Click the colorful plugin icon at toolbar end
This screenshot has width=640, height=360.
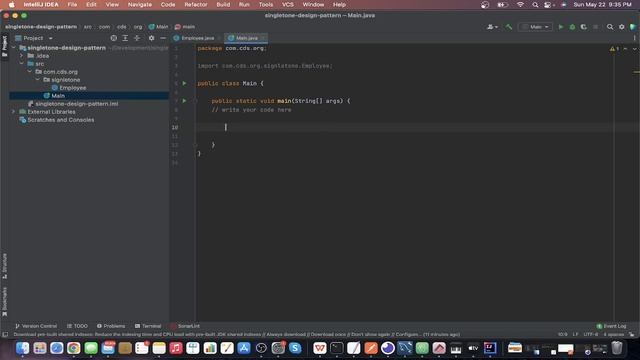[633, 27]
